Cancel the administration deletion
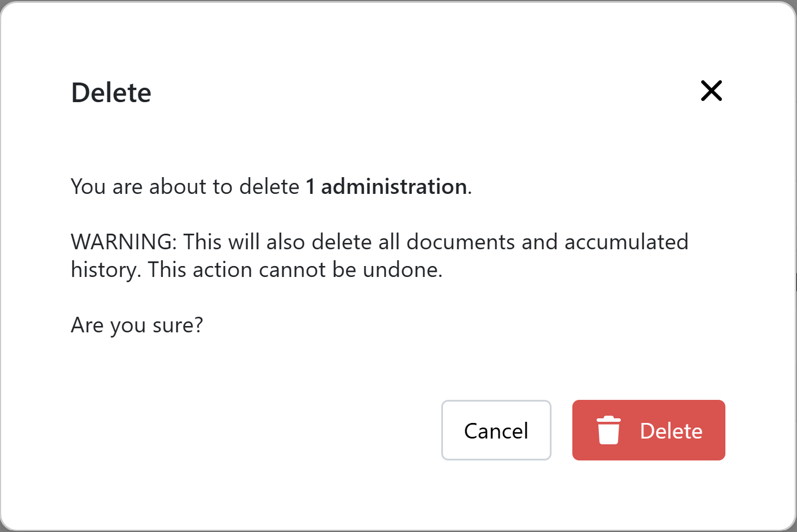The height and width of the screenshot is (532, 797). (x=496, y=430)
